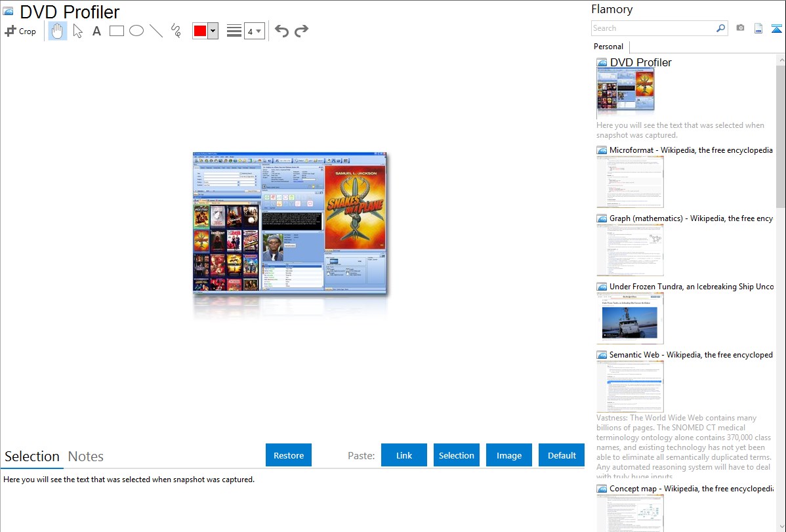
Task: Pick the ellipse shape tool
Action: pyautogui.click(x=136, y=31)
